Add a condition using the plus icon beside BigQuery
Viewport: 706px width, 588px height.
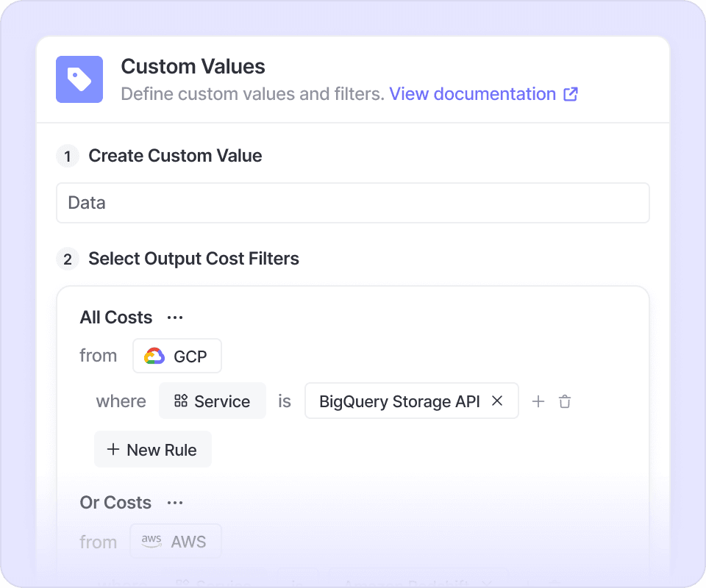tap(538, 401)
